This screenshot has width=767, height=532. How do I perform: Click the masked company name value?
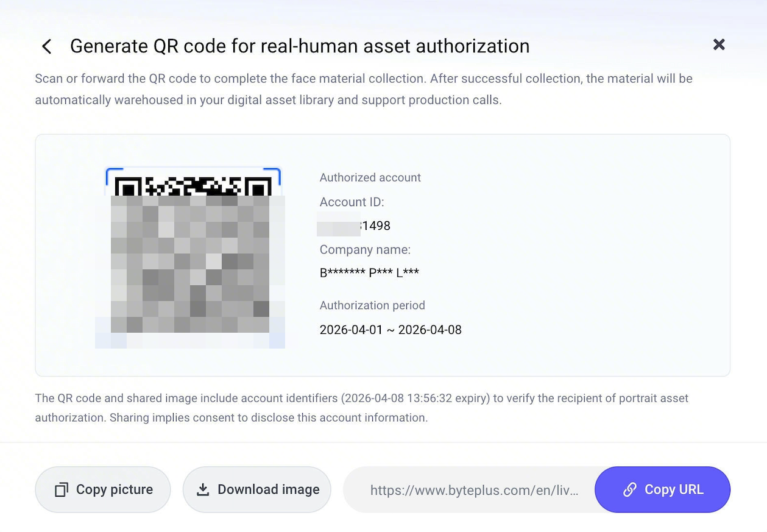pyautogui.click(x=369, y=273)
